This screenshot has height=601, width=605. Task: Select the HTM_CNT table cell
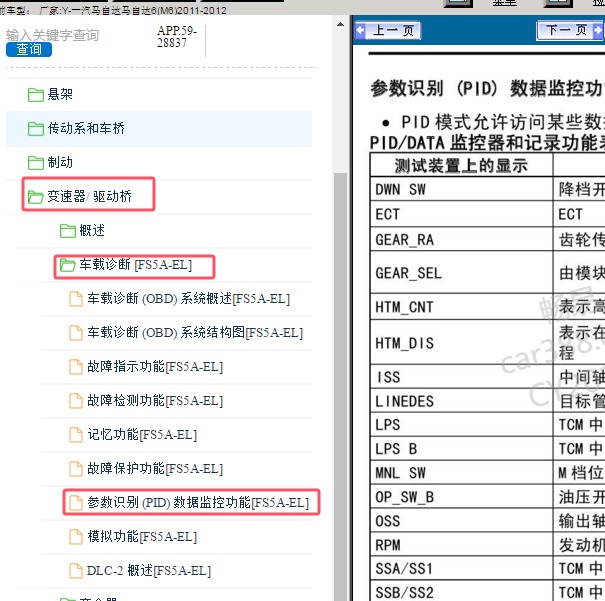pyautogui.click(x=461, y=307)
